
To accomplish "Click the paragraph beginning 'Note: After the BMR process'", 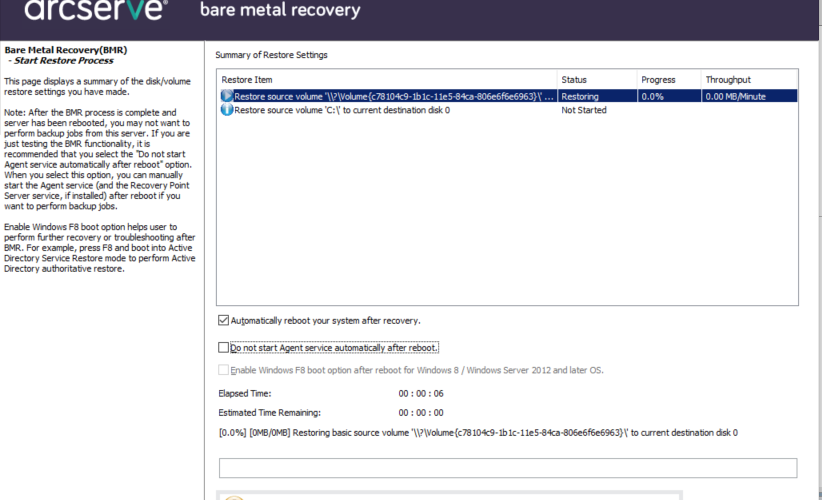I will tap(98, 159).
